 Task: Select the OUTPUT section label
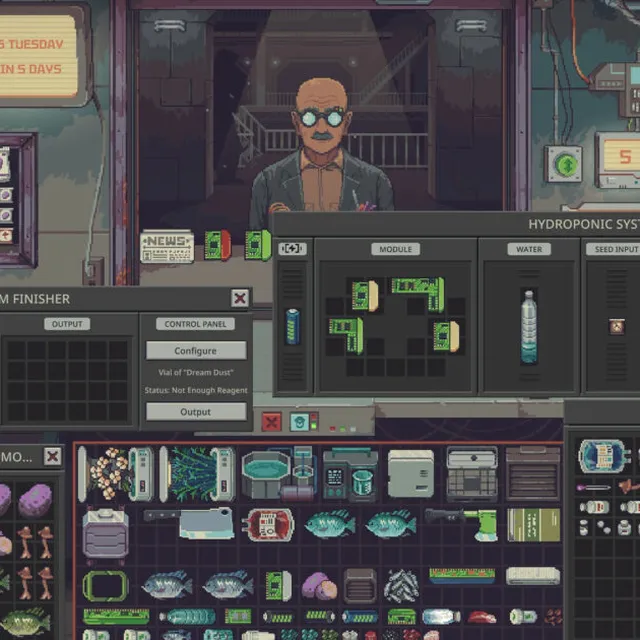click(x=67, y=324)
